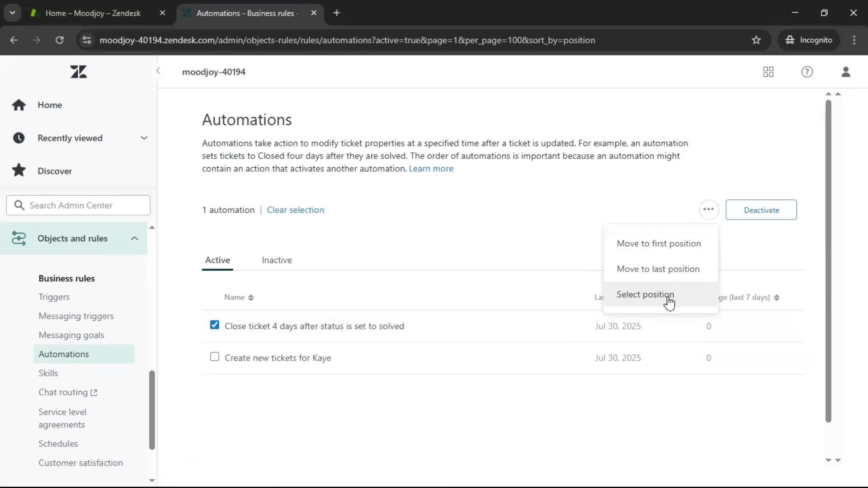The width and height of the screenshot is (868, 488).
Task: Click the Incognito indicator
Action: (809, 40)
